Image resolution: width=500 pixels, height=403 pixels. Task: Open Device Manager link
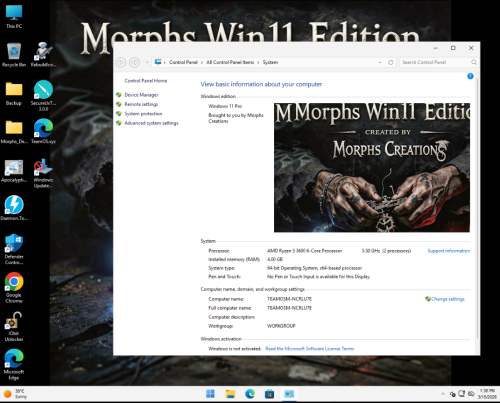(x=141, y=95)
